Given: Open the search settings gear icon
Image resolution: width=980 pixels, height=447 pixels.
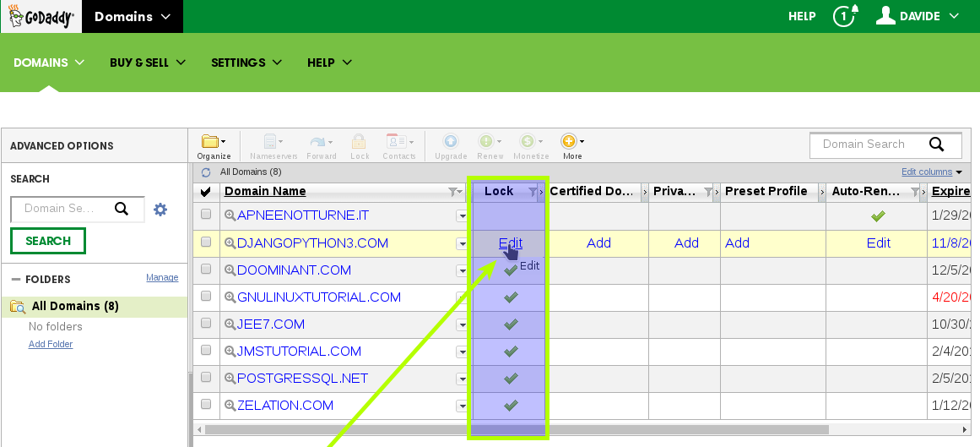Looking at the screenshot, I should 160,209.
